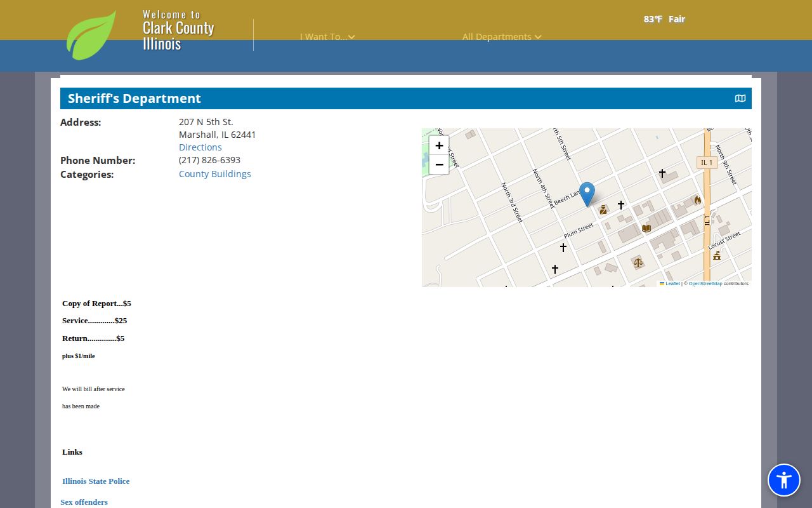Open the accessibility options button

point(784,480)
